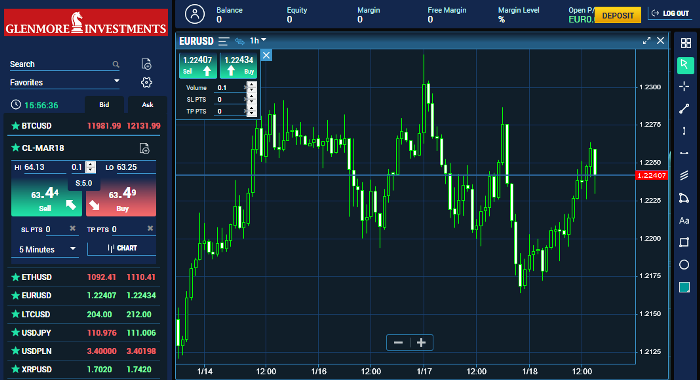Click the red 1.22407 price marker

651,175
